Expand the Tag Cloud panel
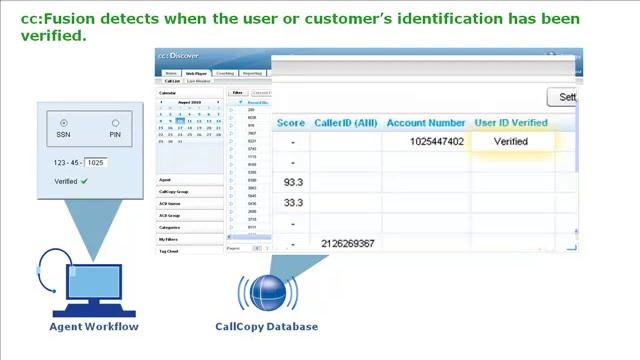Viewport: 640px width, 360px height. pos(190,251)
